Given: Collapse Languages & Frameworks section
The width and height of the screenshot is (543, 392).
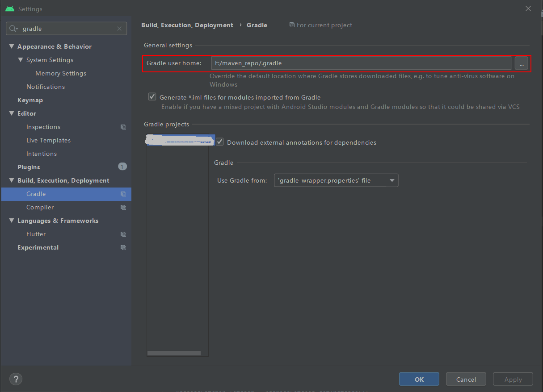Looking at the screenshot, I should (x=12, y=221).
